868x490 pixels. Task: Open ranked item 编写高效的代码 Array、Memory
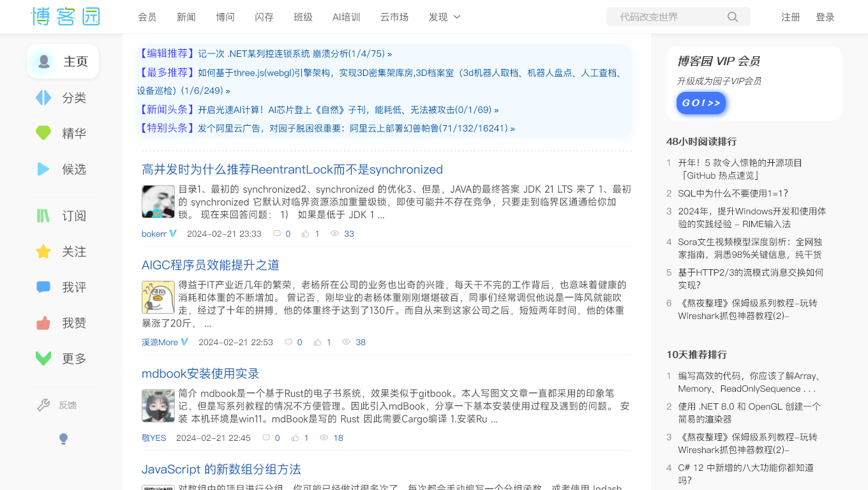pyautogui.click(x=751, y=382)
